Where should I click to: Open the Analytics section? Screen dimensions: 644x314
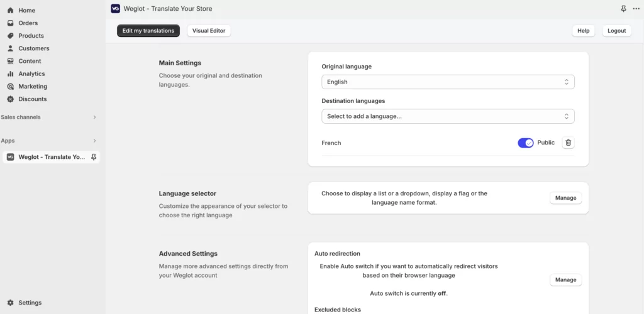[31, 73]
